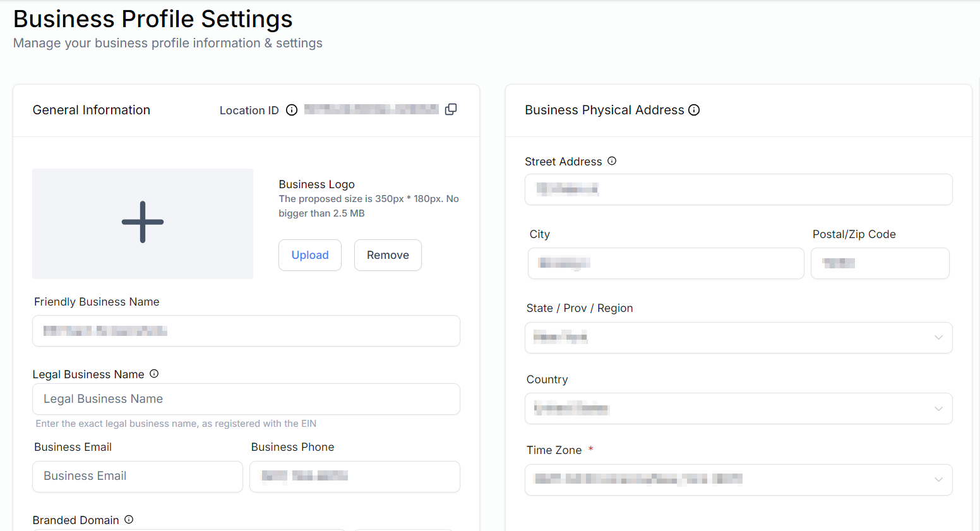Click the plus icon to add logo
This screenshot has width=980, height=531.
point(143,222)
